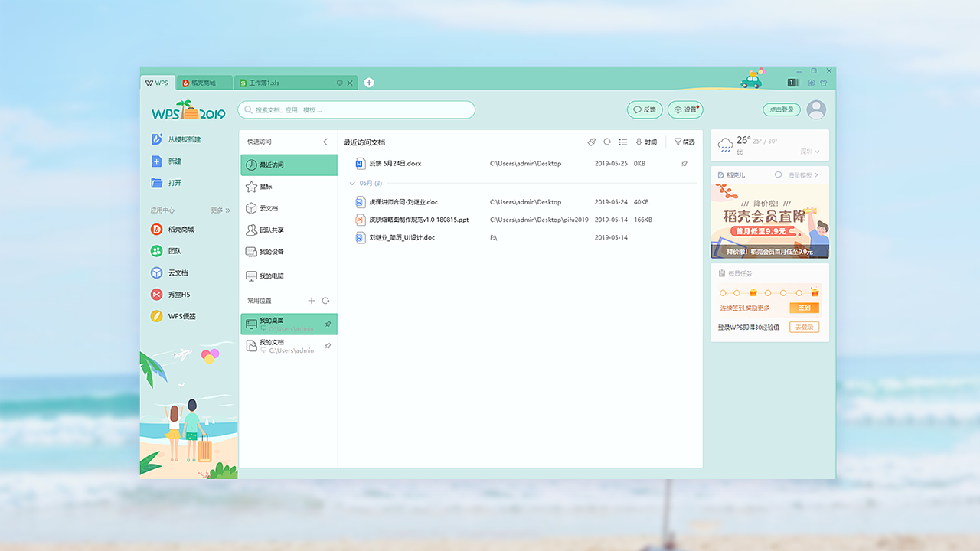The image size is (980, 551).
Task: Refresh the recent documents list
Action: 607,142
